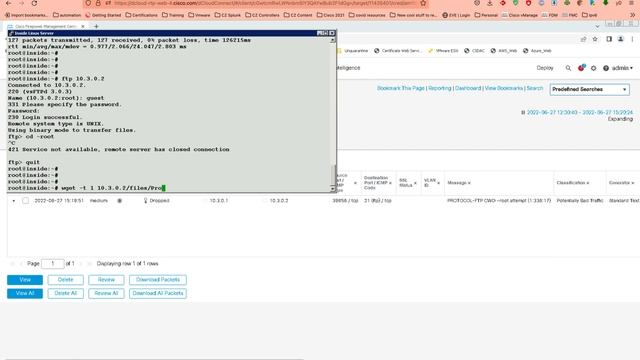Check the box for the Dropped event row
The width and height of the screenshot is (640, 360).
pos(26,201)
